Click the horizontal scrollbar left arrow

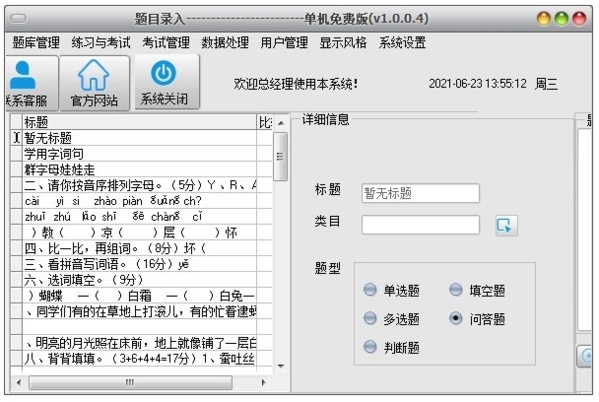coord(18,382)
